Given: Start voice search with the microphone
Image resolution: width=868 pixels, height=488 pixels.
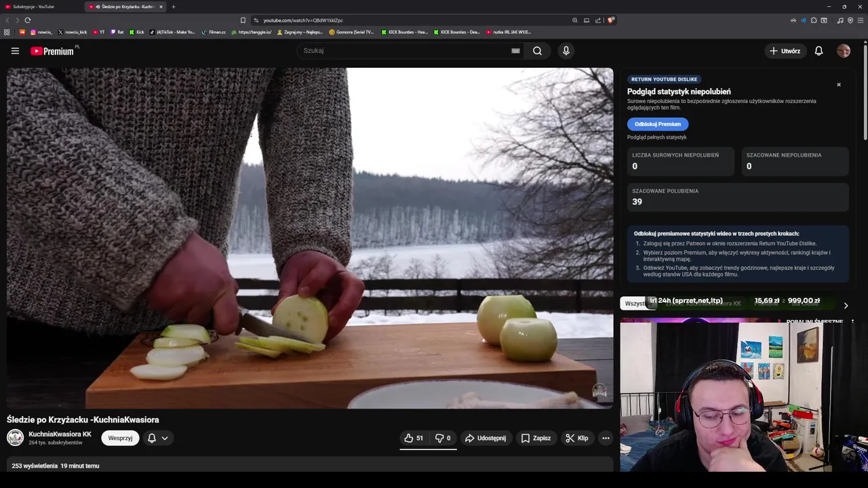Looking at the screenshot, I should 566,51.
